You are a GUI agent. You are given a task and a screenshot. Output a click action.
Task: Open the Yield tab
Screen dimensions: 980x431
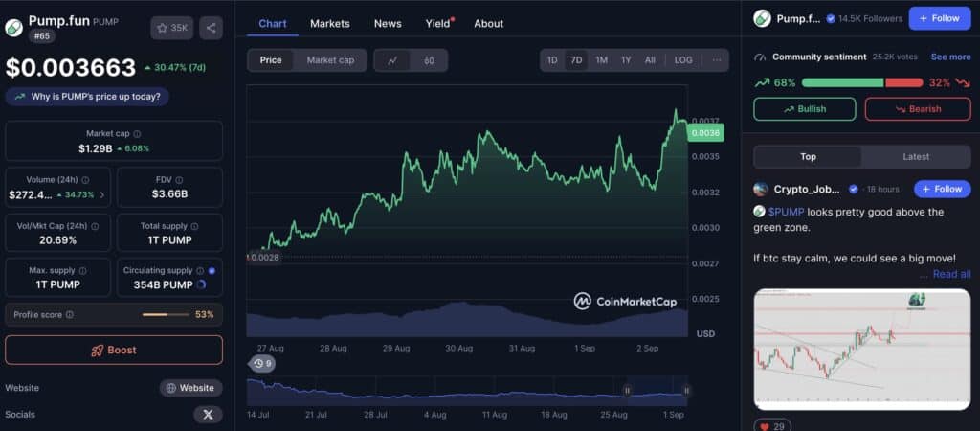438,23
